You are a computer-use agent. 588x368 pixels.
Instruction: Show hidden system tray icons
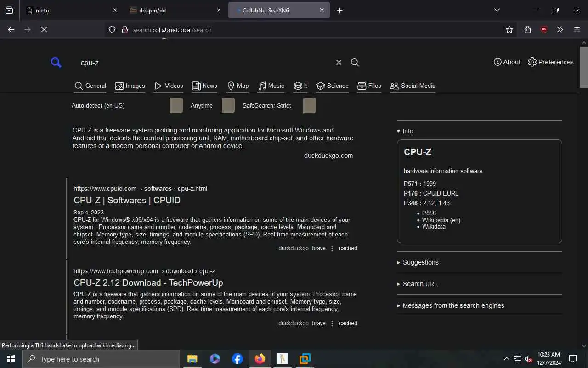pyautogui.click(x=506, y=359)
